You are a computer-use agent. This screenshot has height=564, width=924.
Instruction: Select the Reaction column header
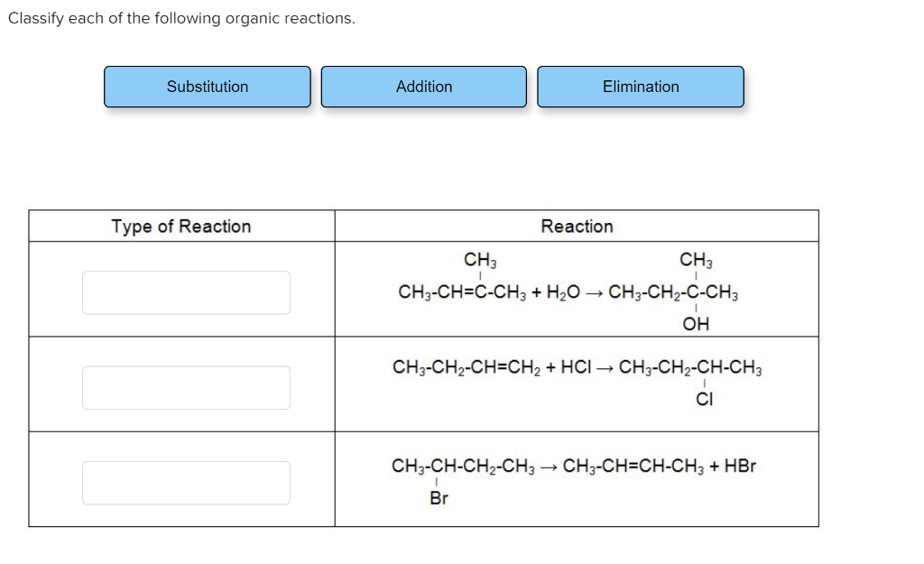pos(577,227)
